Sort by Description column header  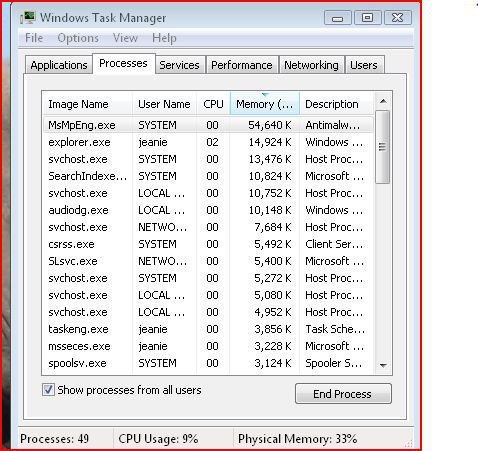coord(337,104)
